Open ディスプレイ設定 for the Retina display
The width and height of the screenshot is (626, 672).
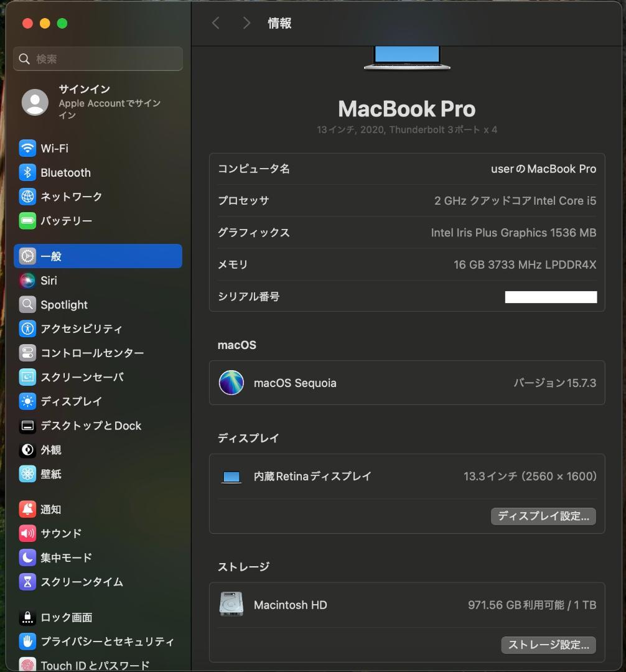tap(543, 516)
